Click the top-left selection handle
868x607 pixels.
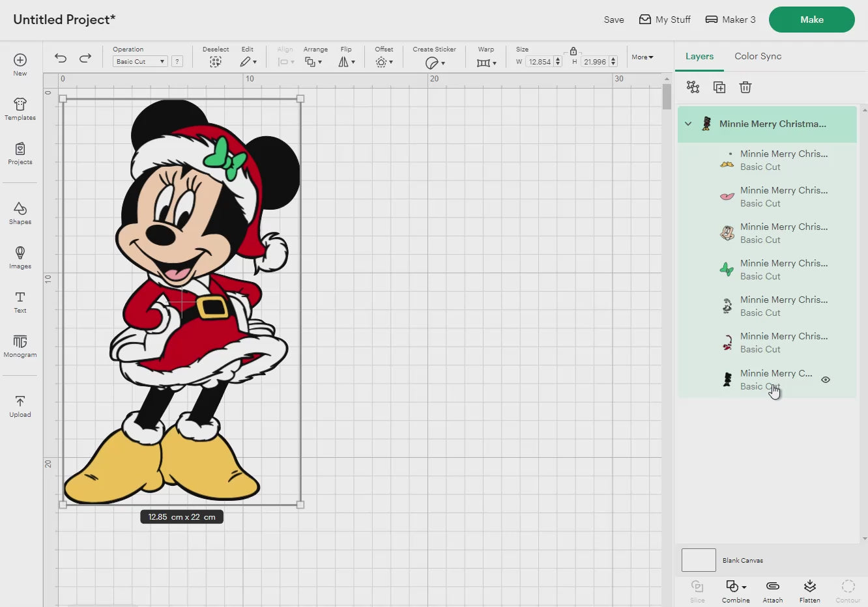[63, 99]
